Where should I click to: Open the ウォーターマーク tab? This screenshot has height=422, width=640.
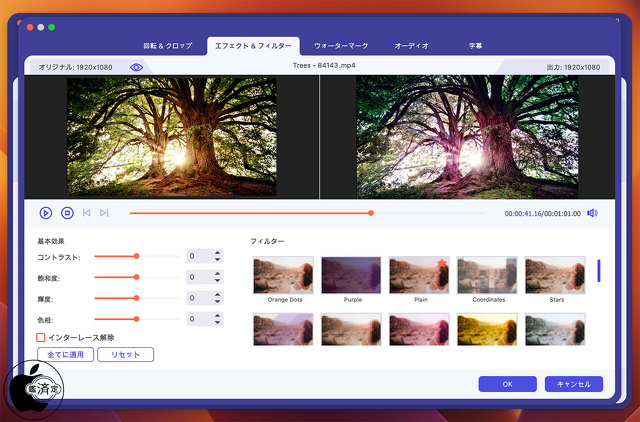point(341,46)
